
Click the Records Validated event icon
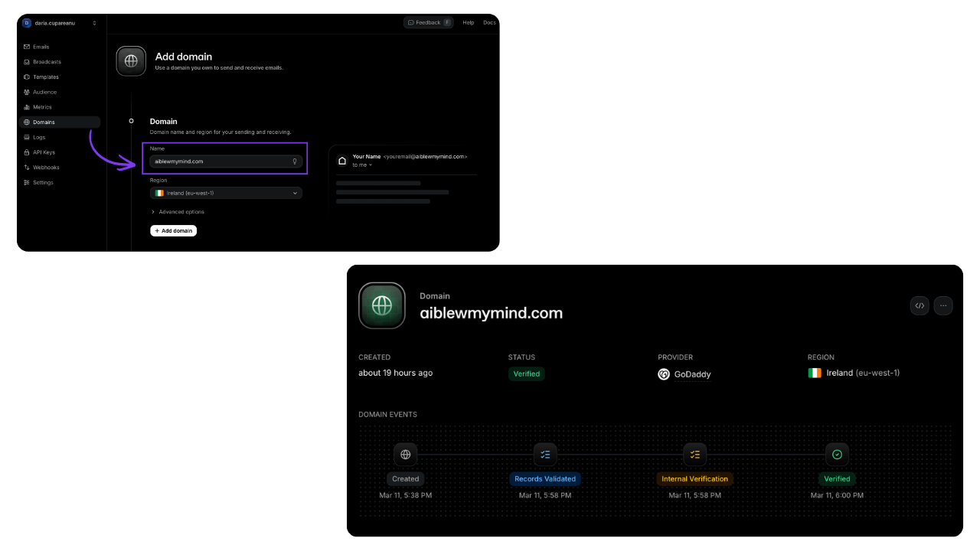545,455
